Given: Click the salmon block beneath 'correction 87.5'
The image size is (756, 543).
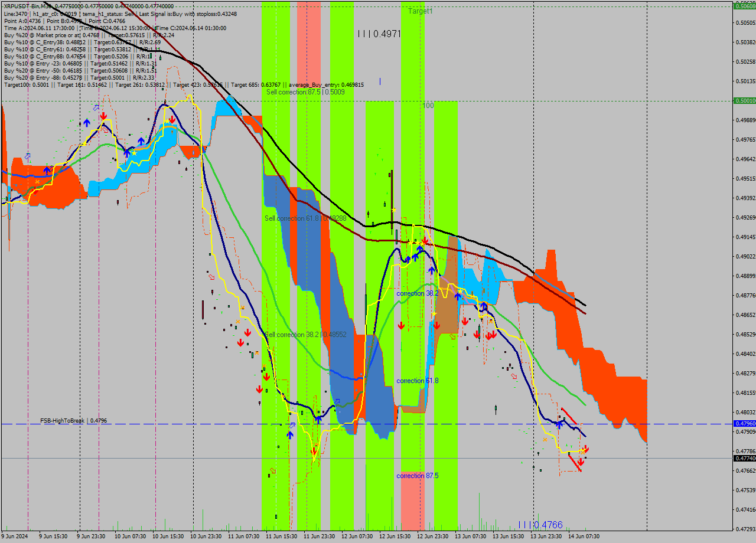Looking at the screenshot, I should pos(413,501).
